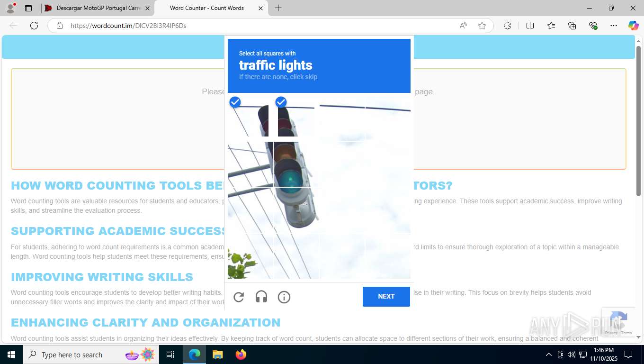The image size is (644, 364).
Task: Open Firefox from the taskbar
Action: coord(241,355)
